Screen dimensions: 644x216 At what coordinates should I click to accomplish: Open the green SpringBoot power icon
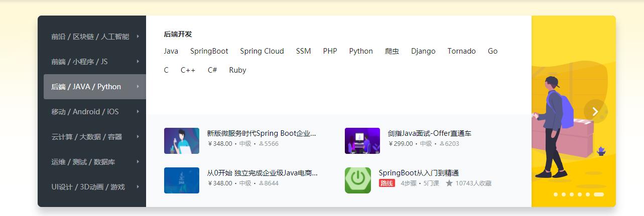(x=358, y=180)
